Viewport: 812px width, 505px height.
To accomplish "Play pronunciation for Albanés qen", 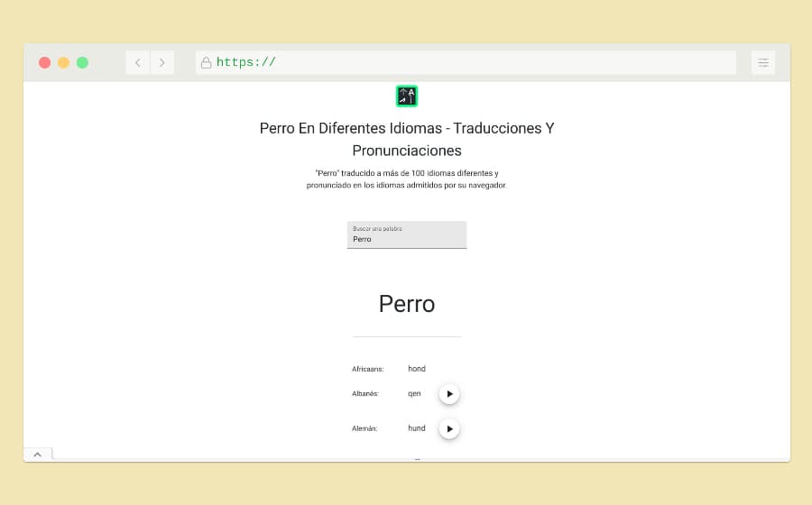I will pos(449,394).
